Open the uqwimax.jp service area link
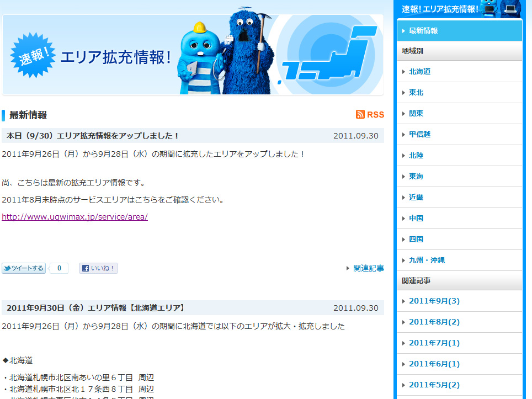Screen dimensions: 532x399 pyautogui.click(x=75, y=217)
